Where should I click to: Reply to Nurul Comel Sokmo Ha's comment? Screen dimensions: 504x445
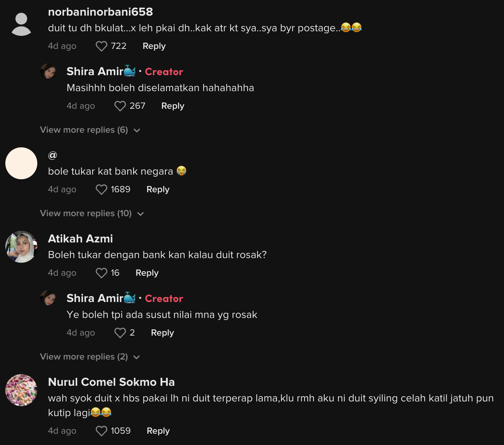coord(158,431)
